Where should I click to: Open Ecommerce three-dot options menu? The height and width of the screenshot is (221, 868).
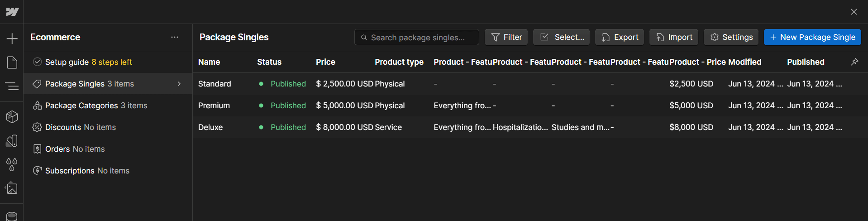(175, 37)
